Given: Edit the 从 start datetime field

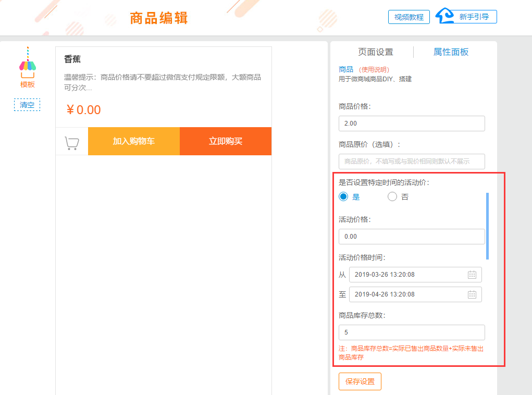Looking at the screenshot, I should [x=415, y=275].
